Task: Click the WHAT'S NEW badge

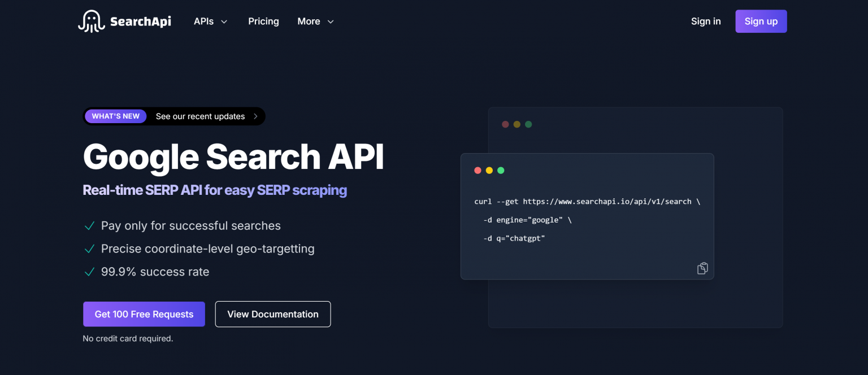Action: pos(116,116)
